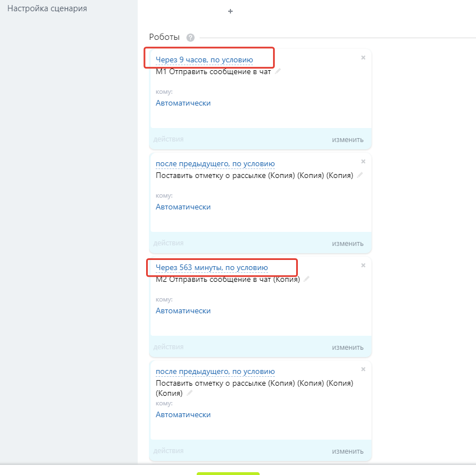Image resolution: width=476 pixels, height=475 pixels.
Task: Click Автоматически recipient in the M2 robot
Action: tap(183, 310)
